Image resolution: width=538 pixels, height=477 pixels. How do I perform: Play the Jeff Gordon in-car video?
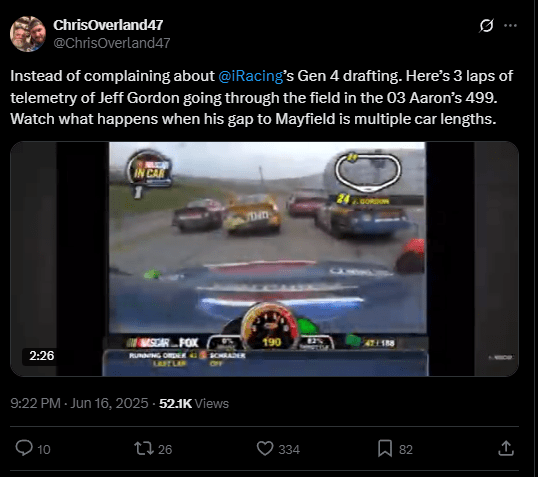(264, 259)
